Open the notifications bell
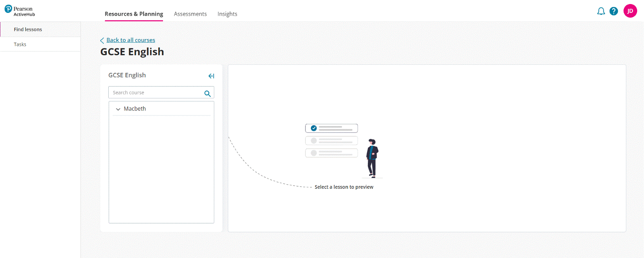Screen dimensions: 644x258 tap(601, 11)
